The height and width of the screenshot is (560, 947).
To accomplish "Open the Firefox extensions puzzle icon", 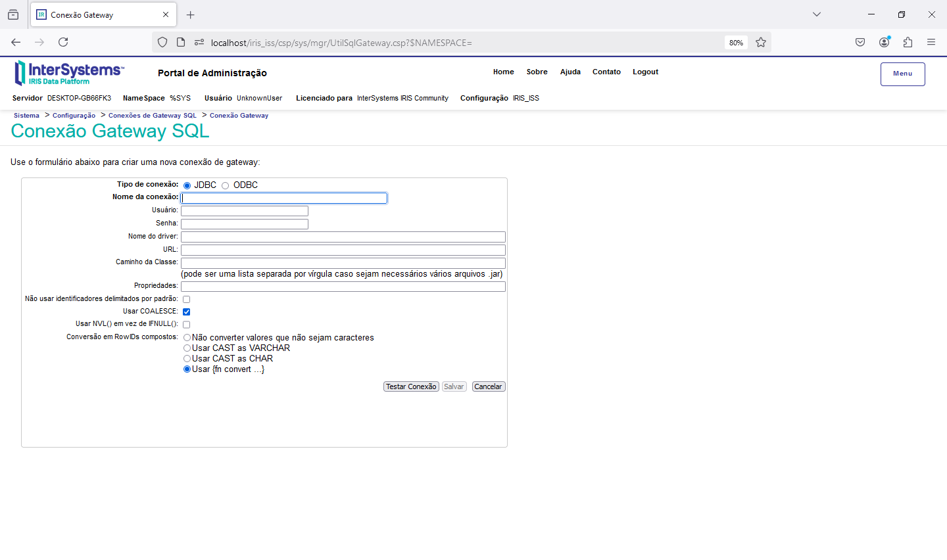I will point(908,42).
